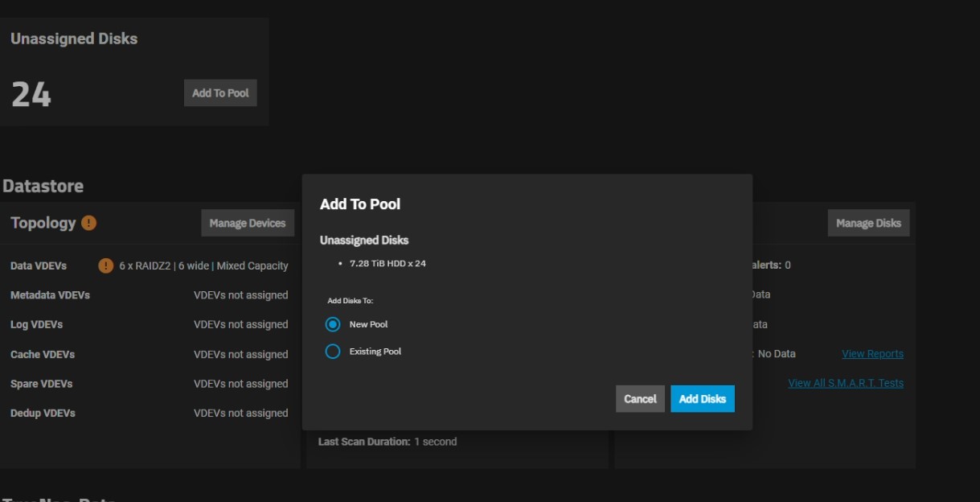The image size is (980, 502).
Task: Click the unassigned disks count 24
Action: (x=31, y=95)
